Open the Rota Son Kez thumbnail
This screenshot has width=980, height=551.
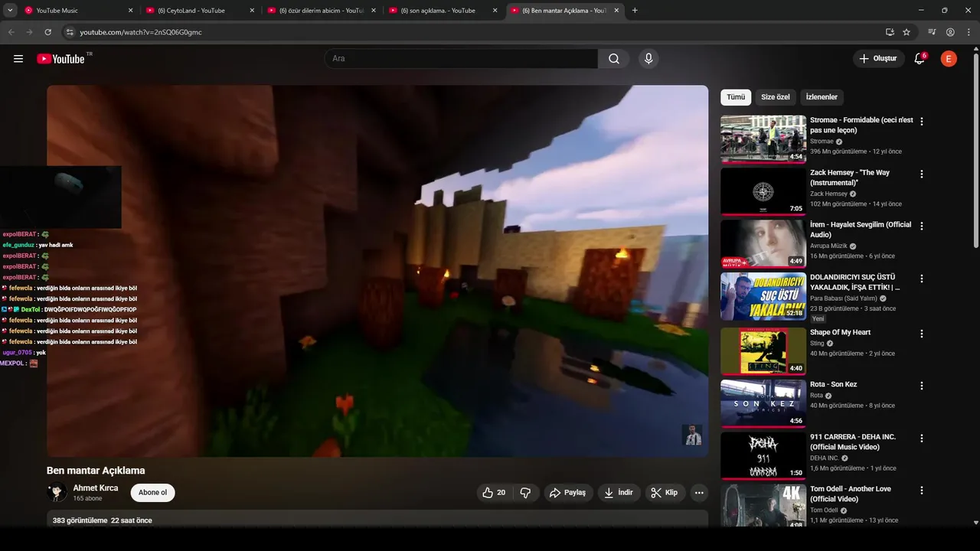point(763,403)
